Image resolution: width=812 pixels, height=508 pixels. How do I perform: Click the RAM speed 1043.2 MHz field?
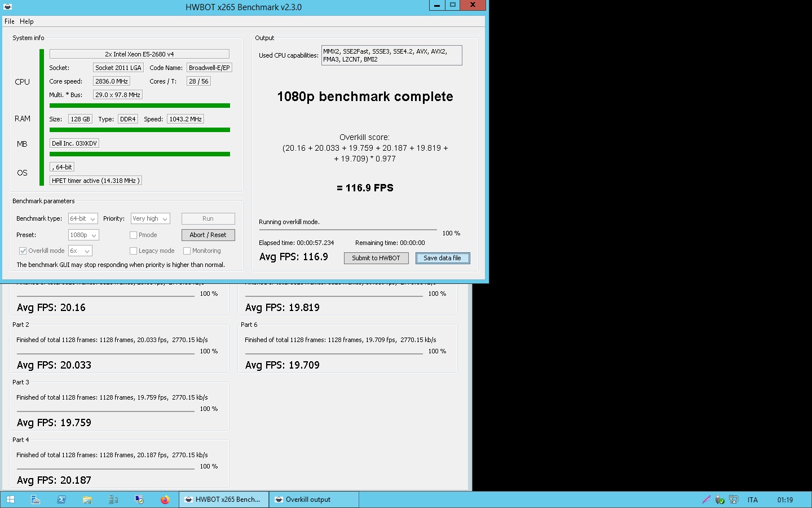click(186, 119)
